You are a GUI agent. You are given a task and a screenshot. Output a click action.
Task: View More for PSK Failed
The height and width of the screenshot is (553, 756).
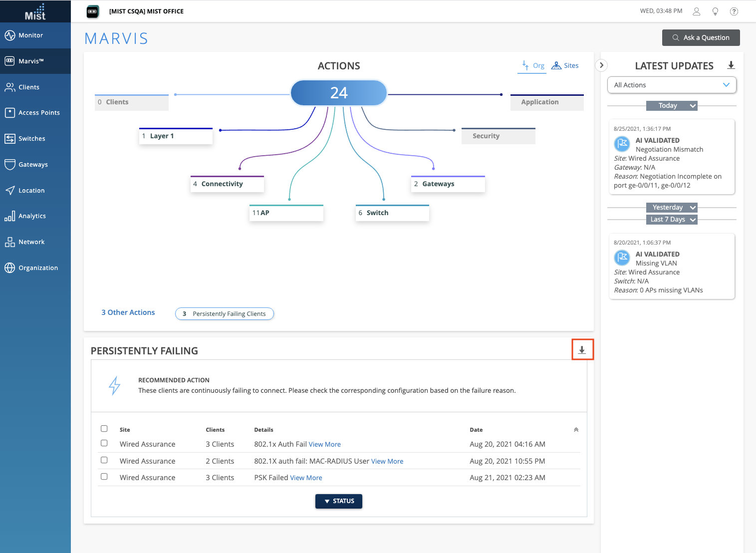[306, 478]
